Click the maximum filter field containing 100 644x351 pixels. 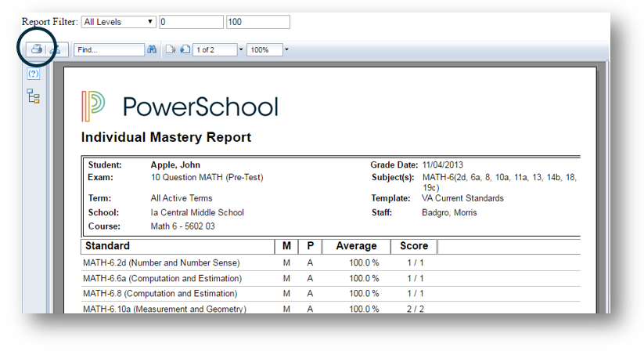(258, 22)
